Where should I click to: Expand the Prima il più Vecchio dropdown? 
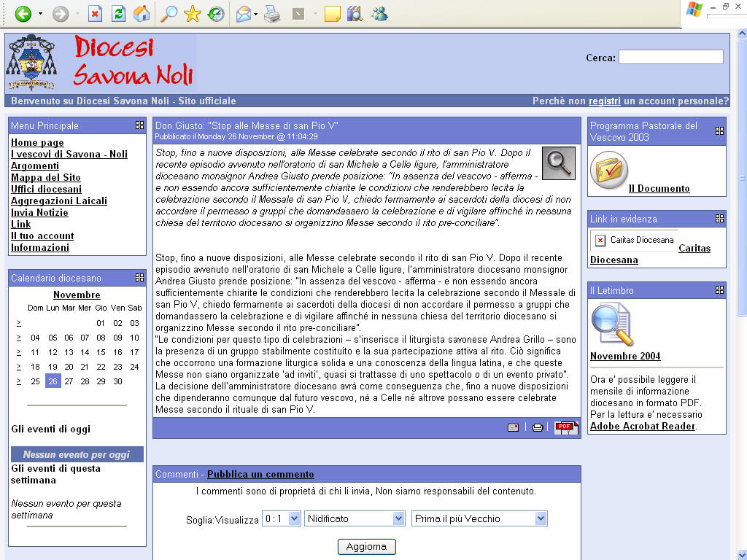click(x=479, y=518)
